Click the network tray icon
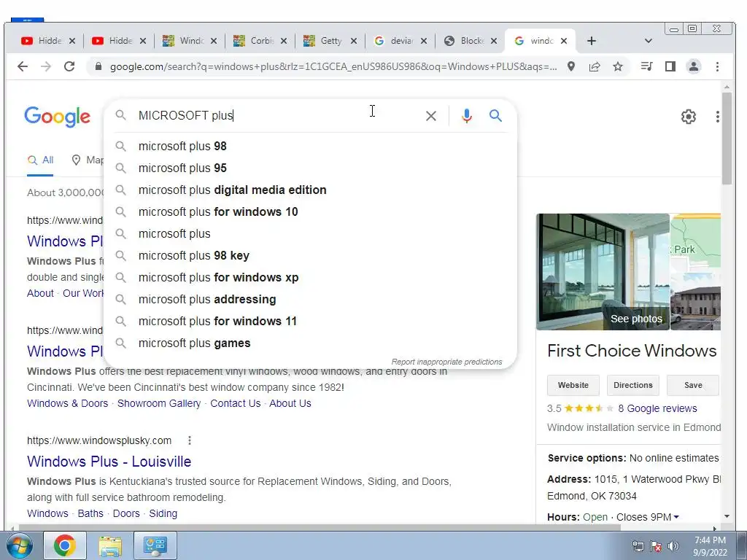Screen dimensions: 747x560 [x=638, y=546]
